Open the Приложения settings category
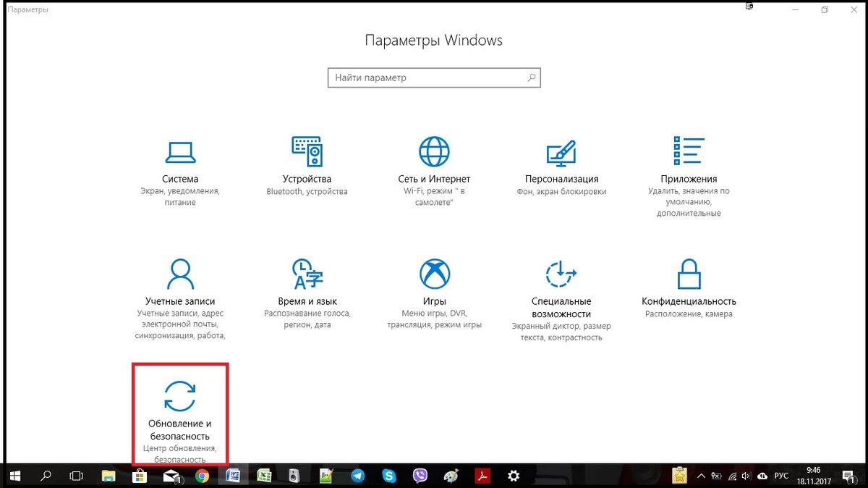This screenshot has width=868, height=488. click(689, 176)
